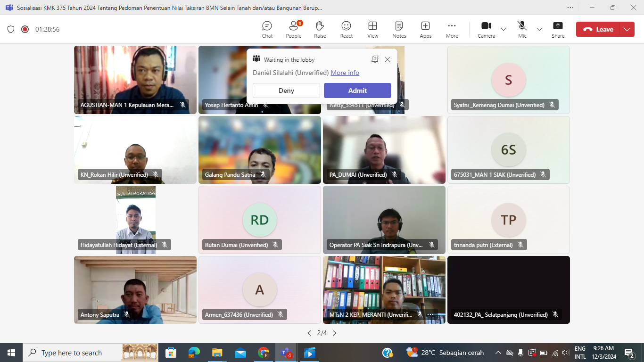Screen dimensions: 644x362
Task: Click the recording indicator icon
Action: click(x=25, y=29)
